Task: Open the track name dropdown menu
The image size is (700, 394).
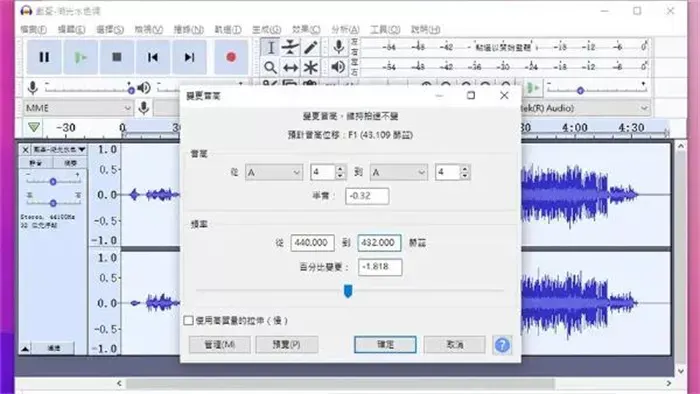Action: (x=59, y=149)
